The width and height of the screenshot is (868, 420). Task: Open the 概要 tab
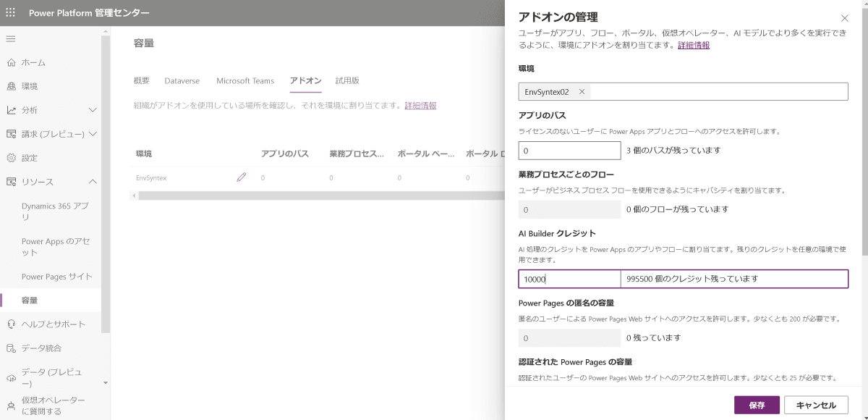point(142,81)
